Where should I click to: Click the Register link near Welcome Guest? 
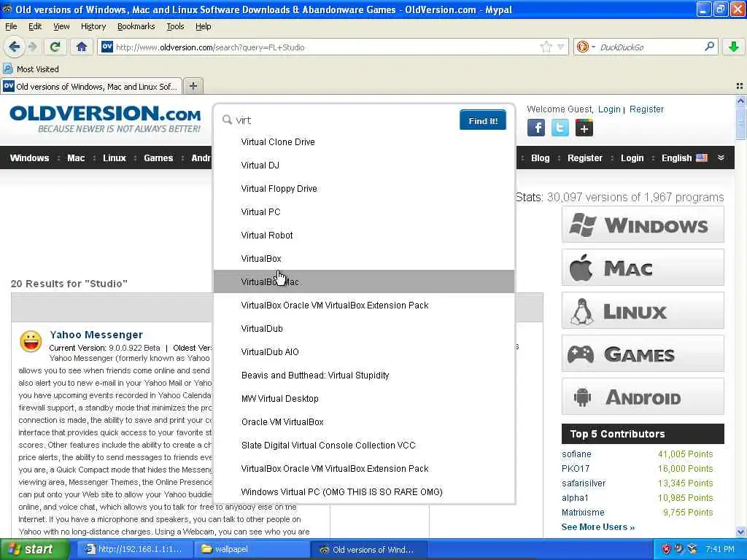pos(646,109)
